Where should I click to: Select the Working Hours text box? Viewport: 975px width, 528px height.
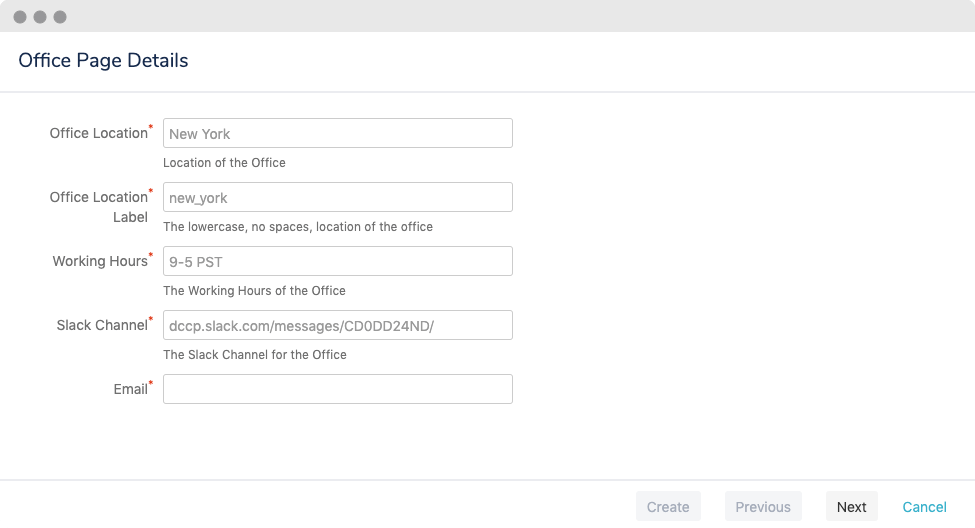coord(338,261)
